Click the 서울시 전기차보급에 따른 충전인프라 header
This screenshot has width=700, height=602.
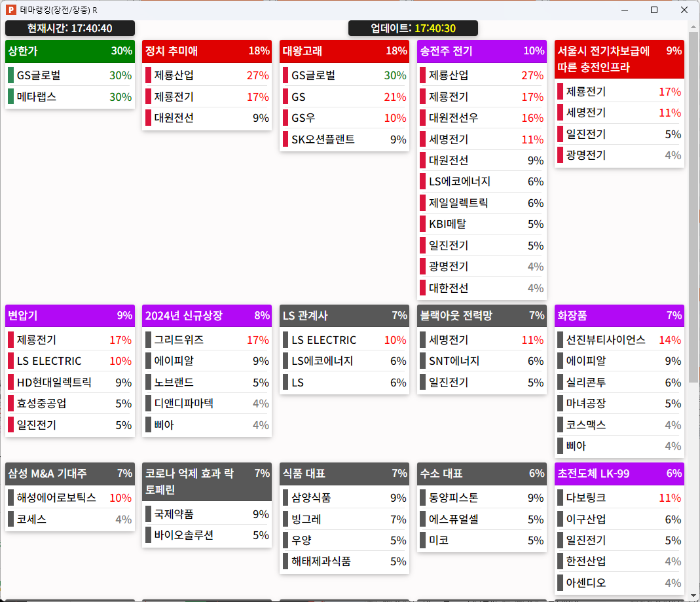[619, 59]
